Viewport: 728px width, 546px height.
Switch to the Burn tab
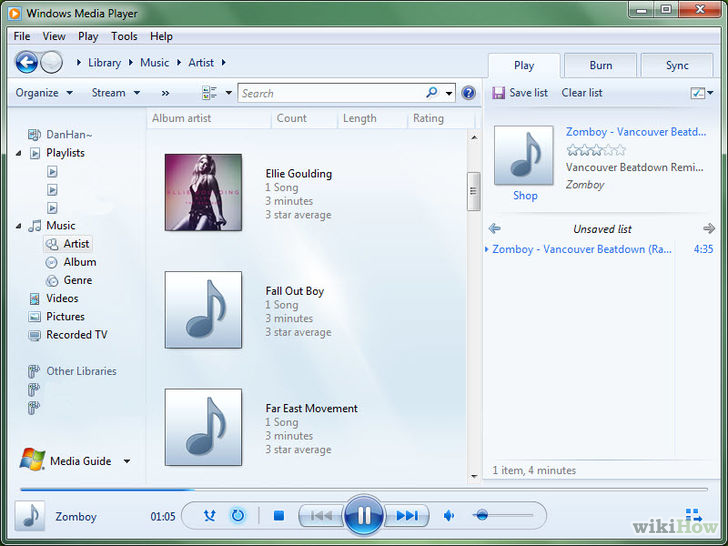coord(600,65)
